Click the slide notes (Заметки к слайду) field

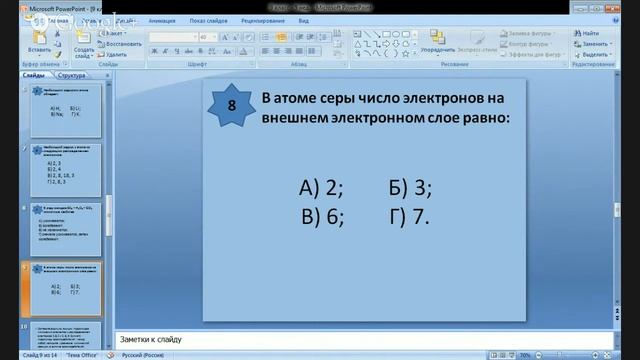click(364, 340)
